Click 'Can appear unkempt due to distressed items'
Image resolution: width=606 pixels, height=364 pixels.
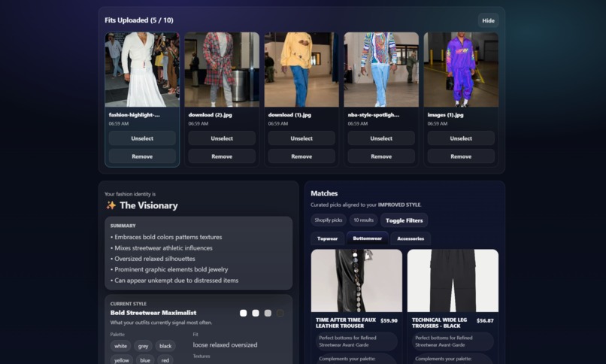click(174, 281)
